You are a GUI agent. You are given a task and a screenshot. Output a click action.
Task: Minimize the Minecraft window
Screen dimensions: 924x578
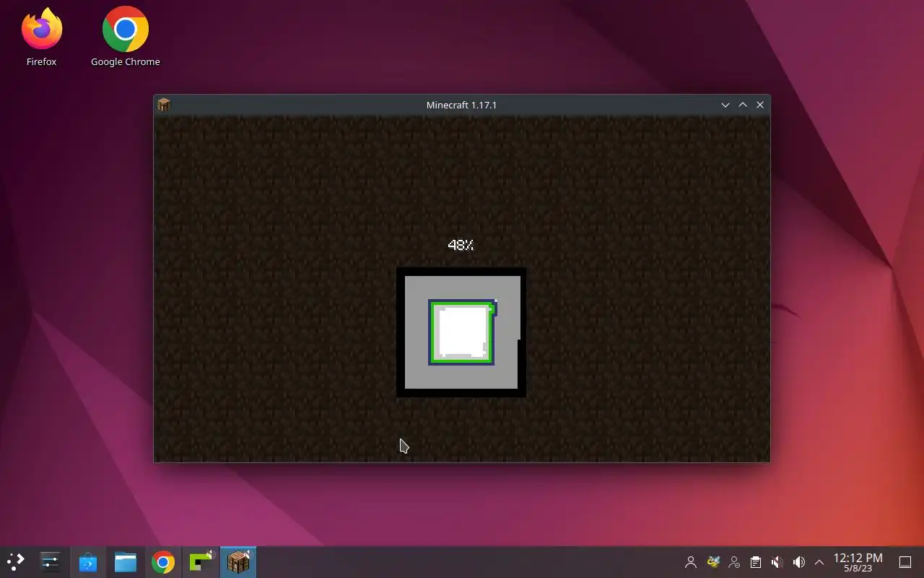(725, 105)
